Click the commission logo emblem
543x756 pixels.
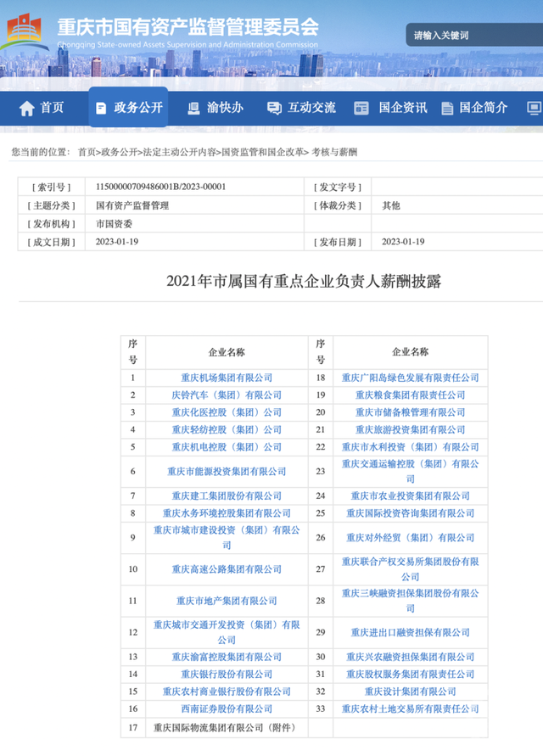click(x=24, y=31)
